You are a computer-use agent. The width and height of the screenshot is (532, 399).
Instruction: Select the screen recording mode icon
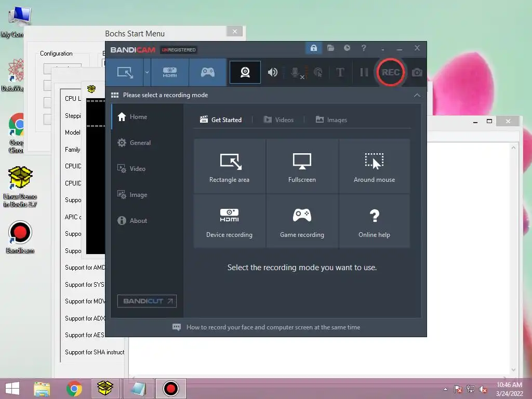125,72
